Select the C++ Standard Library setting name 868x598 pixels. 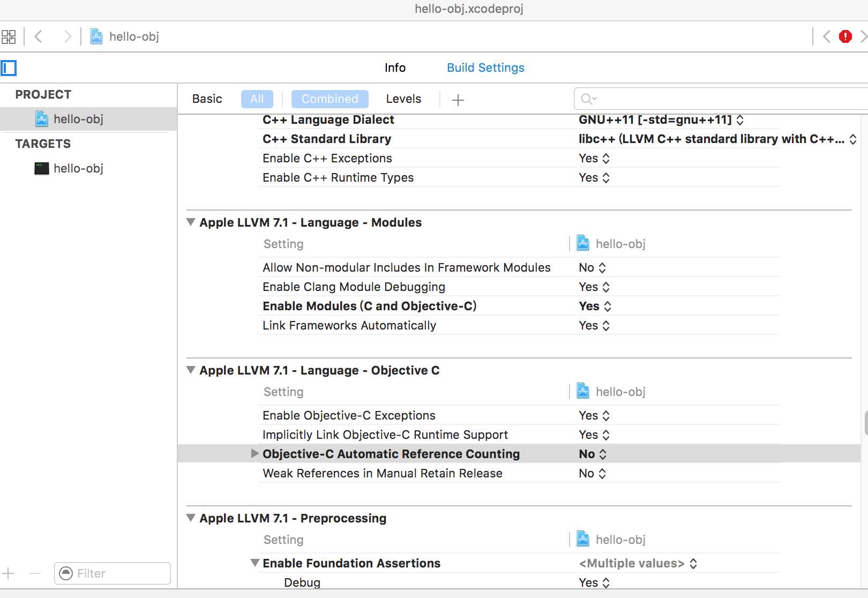click(x=327, y=139)
